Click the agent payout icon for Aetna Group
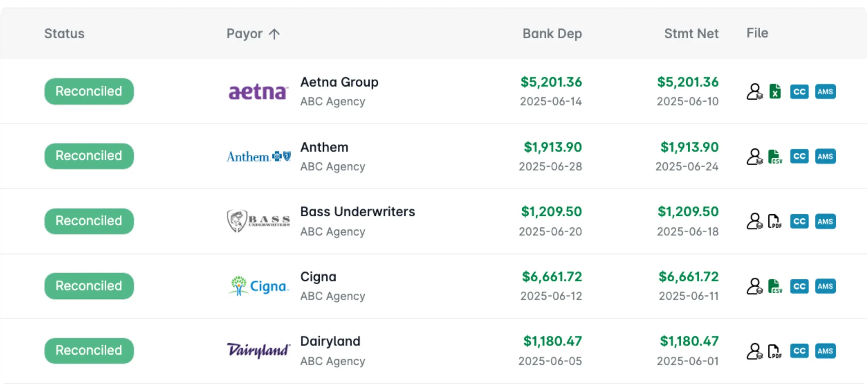 (754, 92)
